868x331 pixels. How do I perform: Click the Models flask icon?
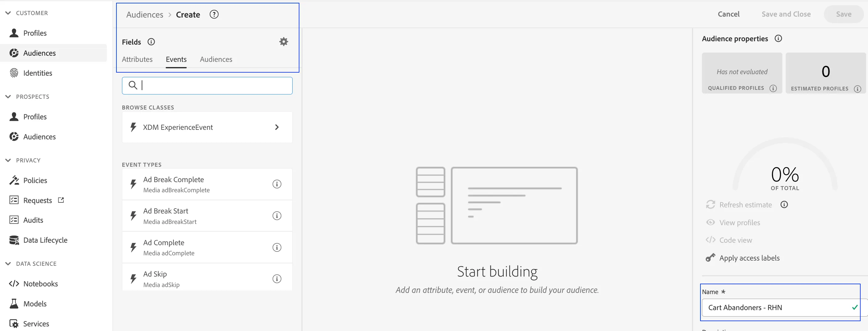(14, 304)
